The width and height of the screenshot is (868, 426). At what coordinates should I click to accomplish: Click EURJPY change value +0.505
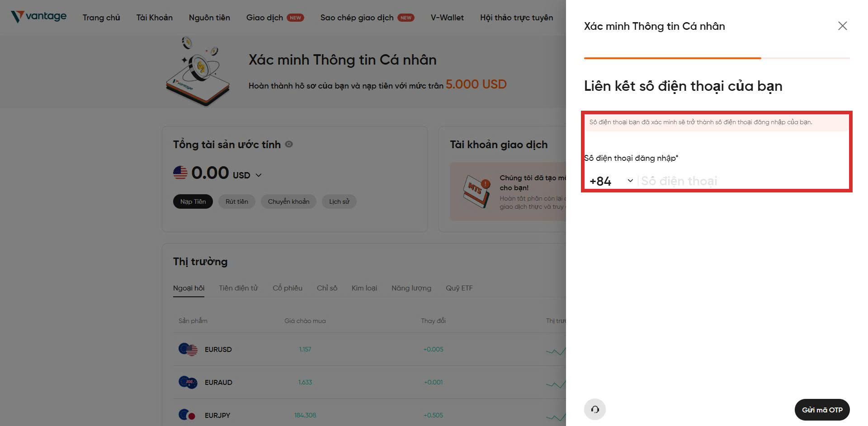point(433,415)
